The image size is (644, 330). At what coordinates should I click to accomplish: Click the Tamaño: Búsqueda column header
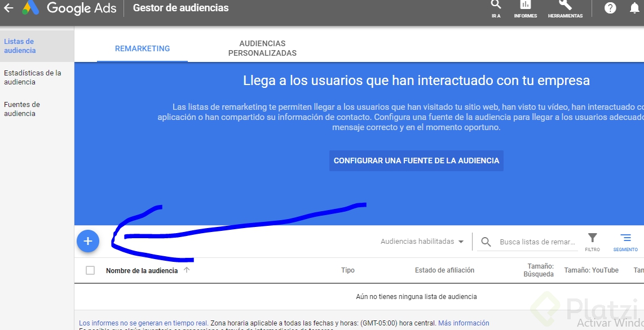click(539, 270)
